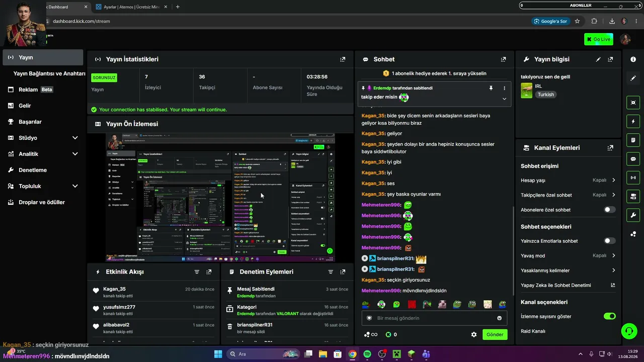Image resolution: width=644 pixels, height=362 pixels.
Task: Open Yasaklanmış kelimeler chevron
Action: coord(613,270)
